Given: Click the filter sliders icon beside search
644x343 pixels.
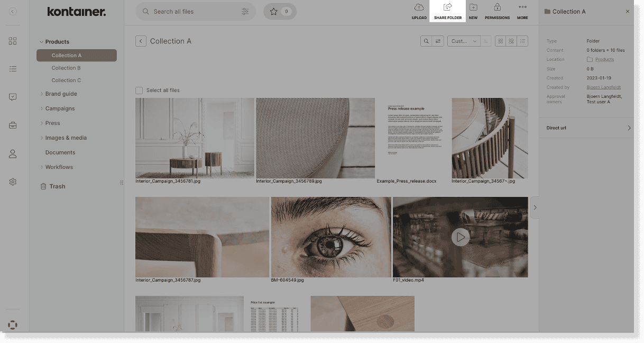Looking at the screenshot, I should point(244,11).
